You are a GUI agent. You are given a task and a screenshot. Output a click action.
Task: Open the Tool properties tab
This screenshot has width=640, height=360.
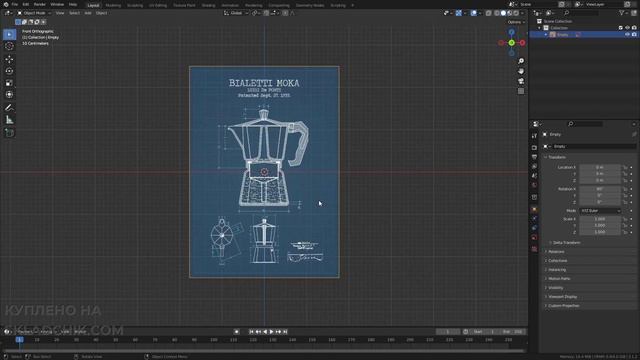point(534,136)
